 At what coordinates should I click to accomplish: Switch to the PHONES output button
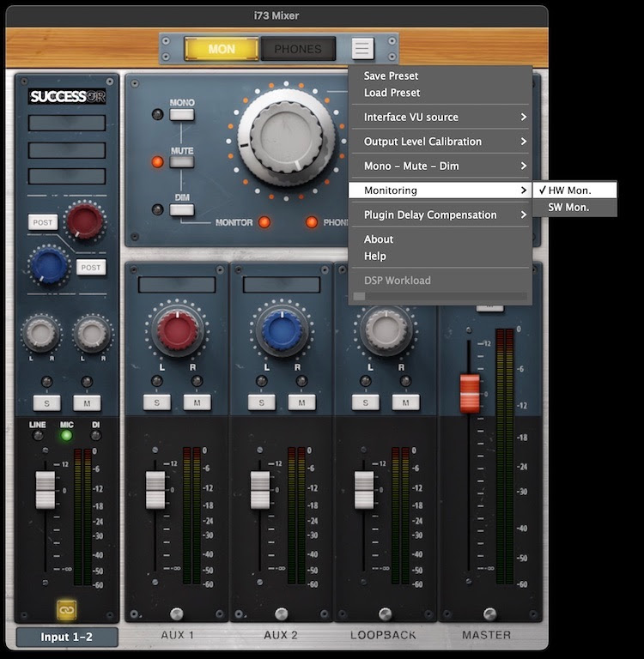[297, 49]
